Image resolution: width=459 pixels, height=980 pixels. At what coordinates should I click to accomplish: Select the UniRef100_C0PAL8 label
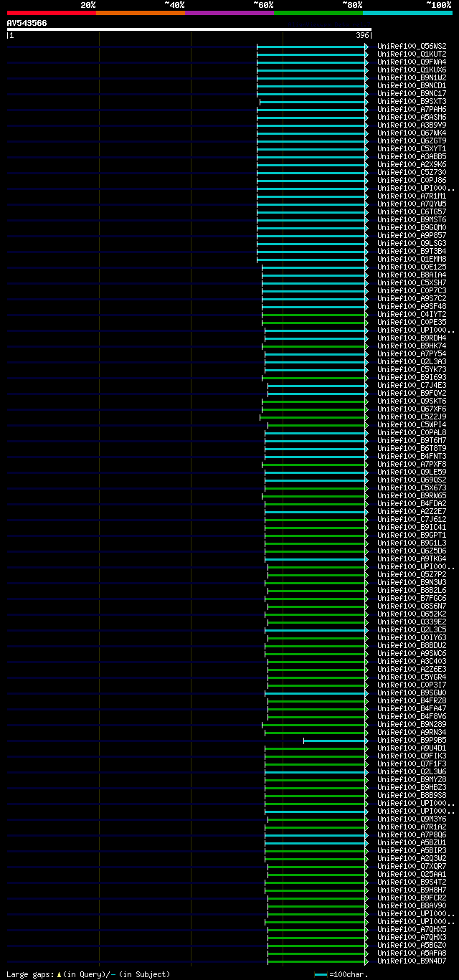[412, 432]
